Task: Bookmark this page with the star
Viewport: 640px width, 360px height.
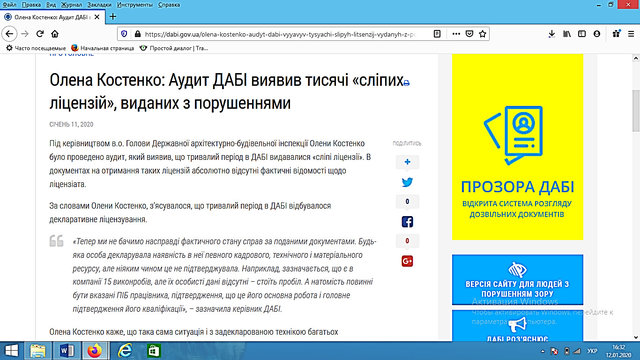Action: click(x=482, y=34)
